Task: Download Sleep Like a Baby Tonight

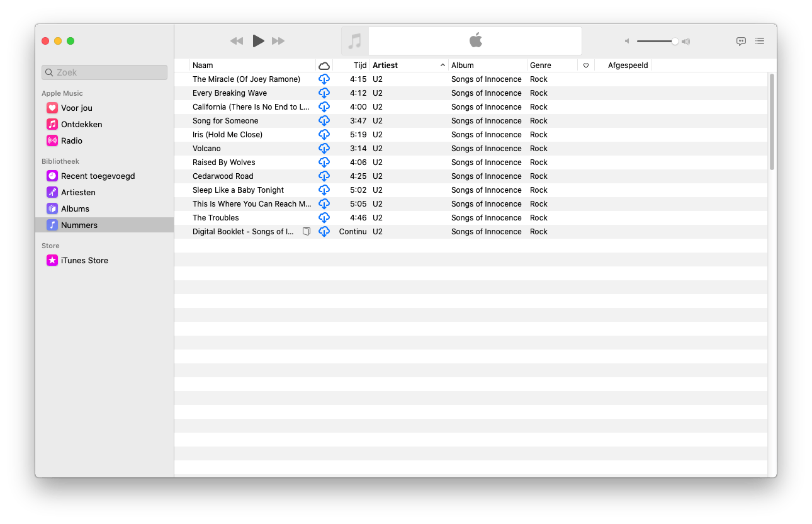Action: coord(324,190)
